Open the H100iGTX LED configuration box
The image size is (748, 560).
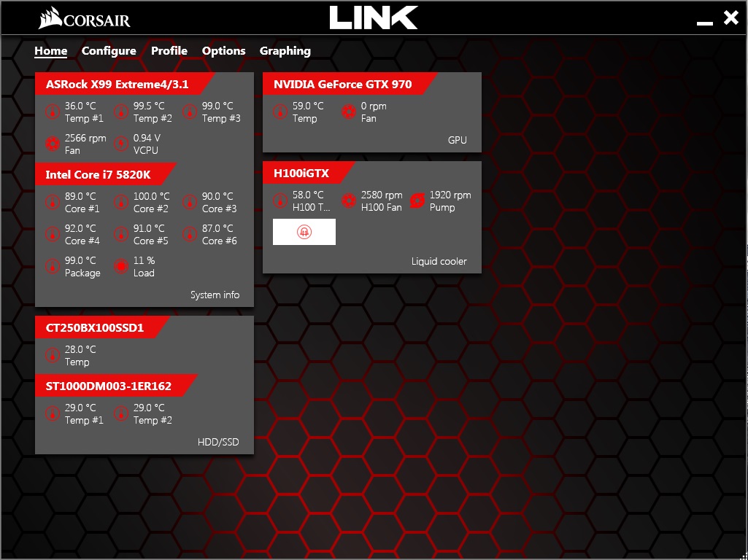click(x=304, y=232)
